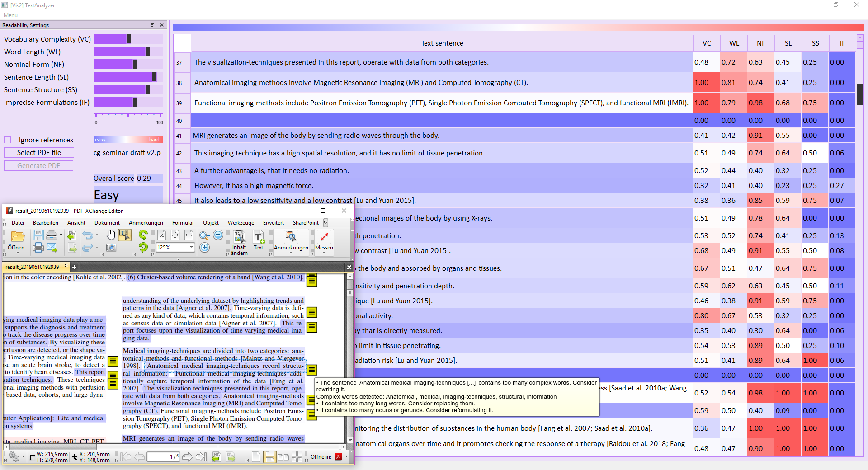Viewport: 868px width, 470px height.
Task: Print the document using the printer icon
Action: [38, 248]
